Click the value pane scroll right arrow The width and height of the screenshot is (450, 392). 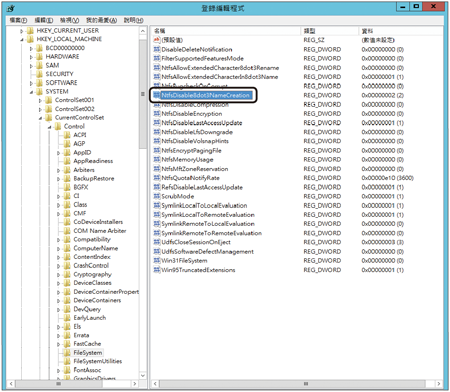(x=439, y=384)
